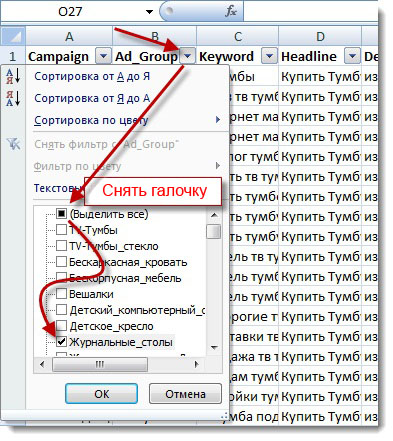Click the clear filter funnel icon

click(x=13, y=144)
